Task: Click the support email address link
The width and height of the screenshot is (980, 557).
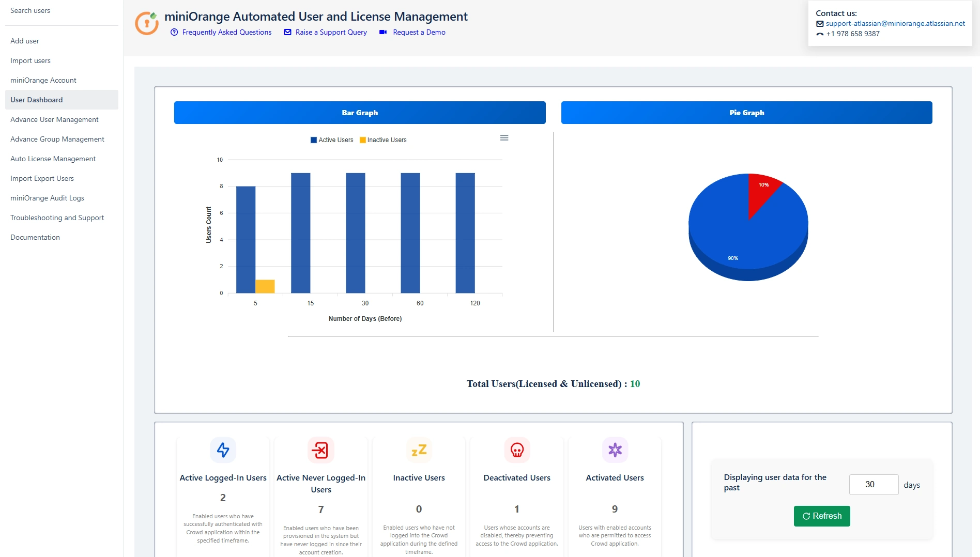Action: [x=895, y=23]
